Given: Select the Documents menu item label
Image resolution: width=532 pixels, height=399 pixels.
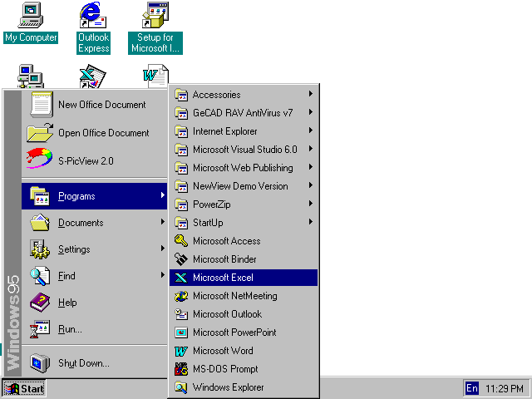Looking at the screenshot, I should [81, 223].
